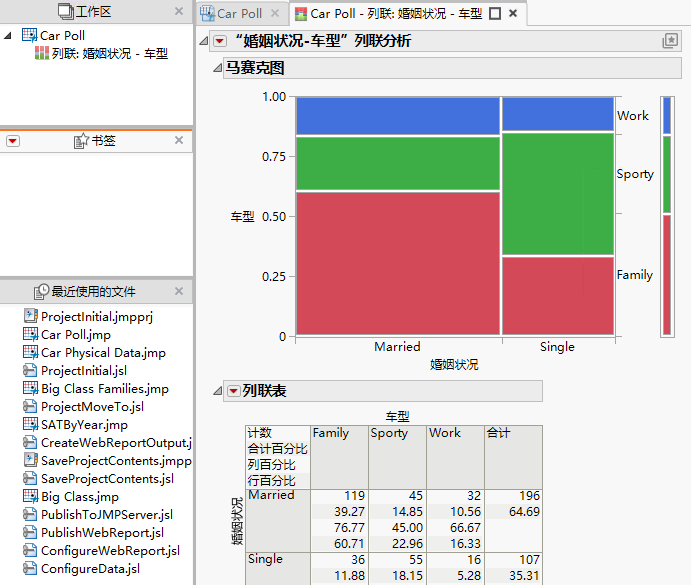The height and width of the screenshot is (585, 691).
Task: Close the workspace panel
Action: pos(179,11)
